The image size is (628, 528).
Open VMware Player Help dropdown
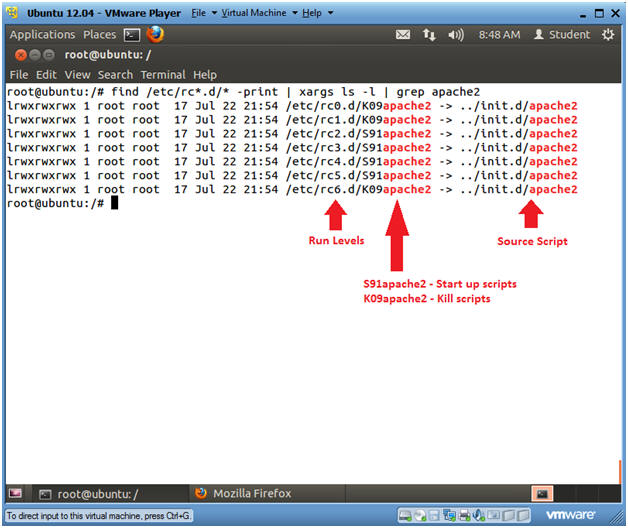(317, 13)
